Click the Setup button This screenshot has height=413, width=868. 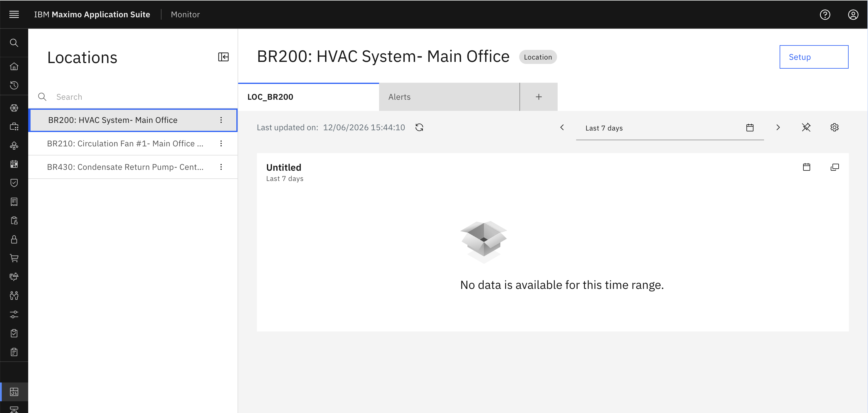pyautogui.click(x=814, y=57)
